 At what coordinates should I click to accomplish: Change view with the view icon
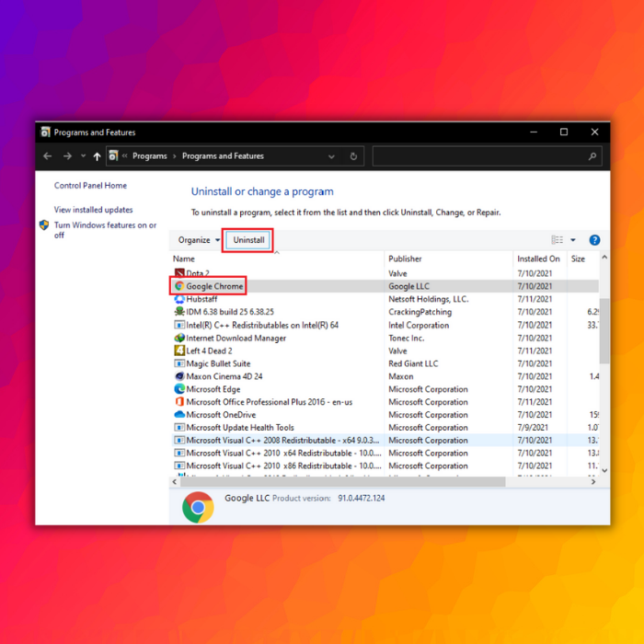click(x=557, y=240)
